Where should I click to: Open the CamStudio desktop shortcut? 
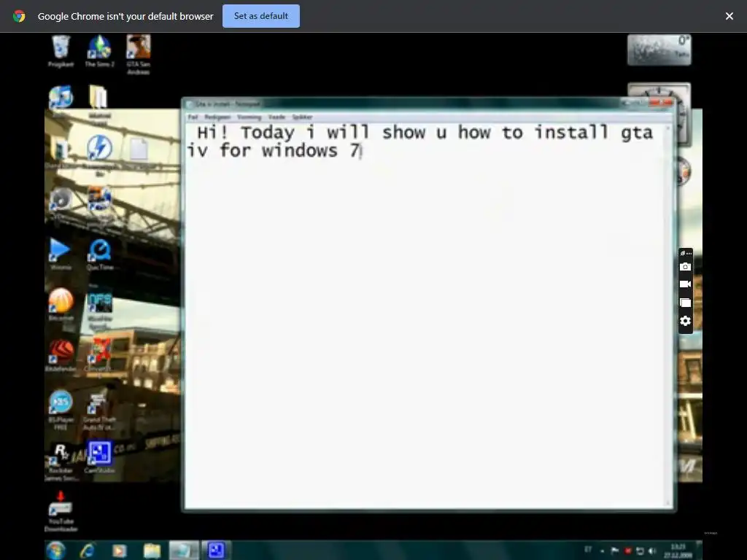point(99,457)
